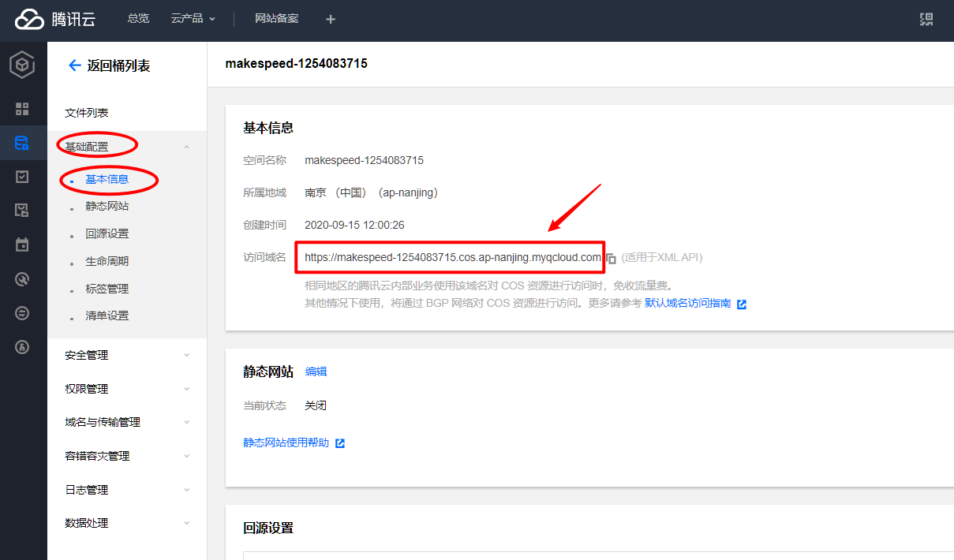Click the https://makespeed-1254083715 access domain text

pyautogui.click(x=453, y=257)
